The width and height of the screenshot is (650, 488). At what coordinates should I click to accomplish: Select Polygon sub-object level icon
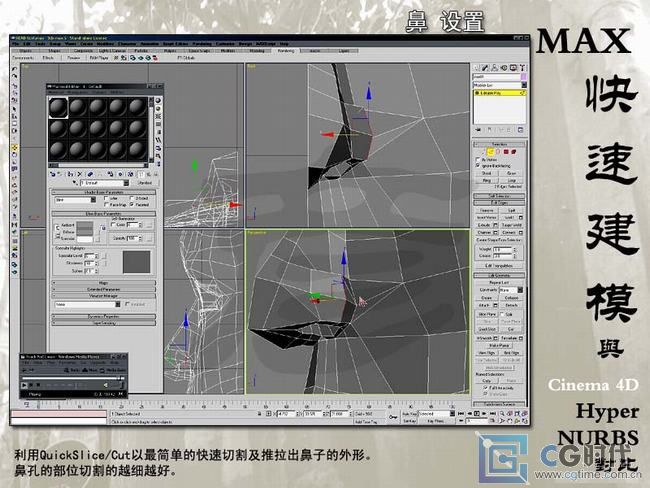click(x=506, y=152)
